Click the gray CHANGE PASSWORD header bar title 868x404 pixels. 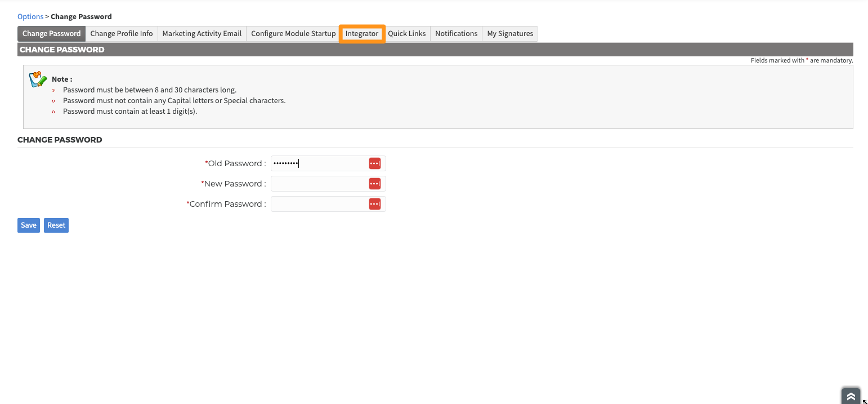[62, 50]
